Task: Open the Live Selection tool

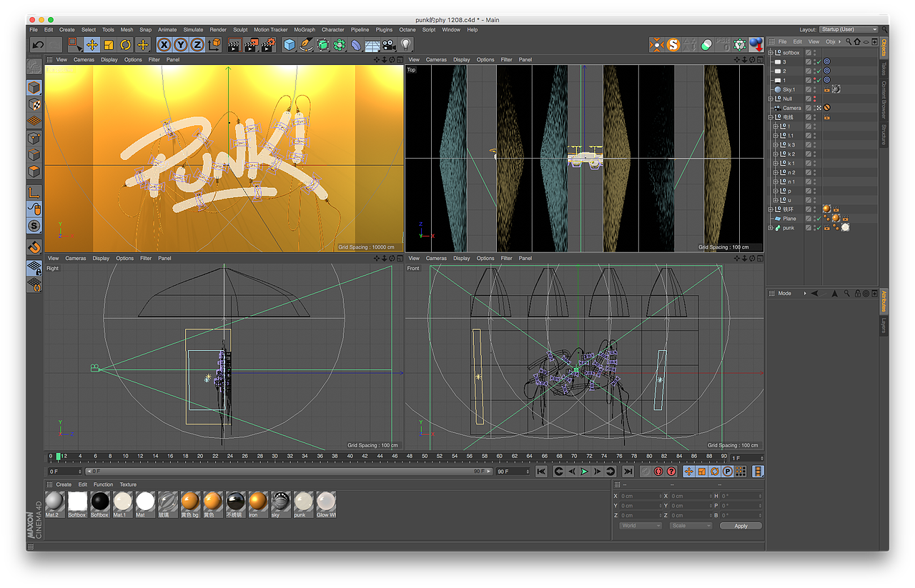Action: point(75,45)
